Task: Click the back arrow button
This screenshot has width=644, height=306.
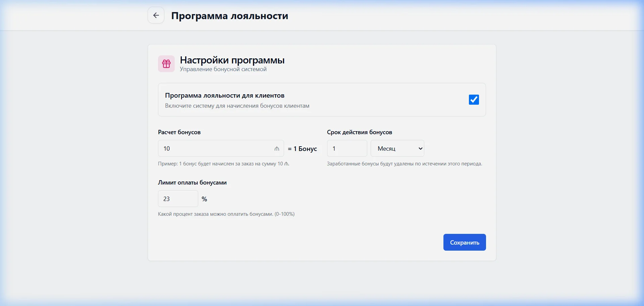Action: coord(156,15)
